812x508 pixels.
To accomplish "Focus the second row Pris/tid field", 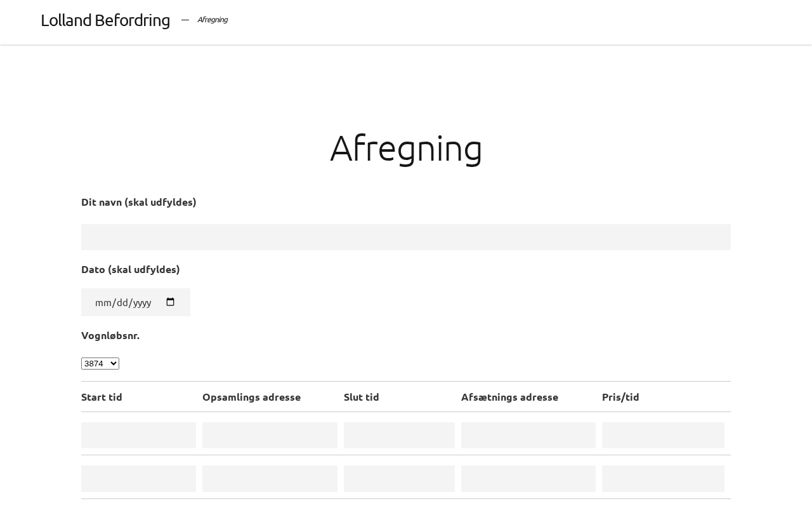I will coord(663,479).
